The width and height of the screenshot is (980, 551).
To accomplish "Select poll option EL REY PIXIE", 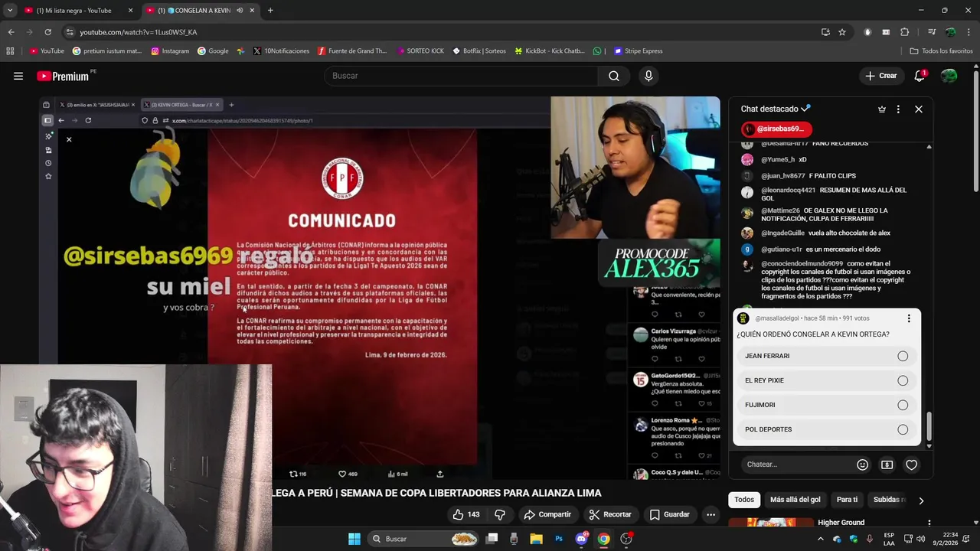I will pyautogui.click(x=826, y=380).
